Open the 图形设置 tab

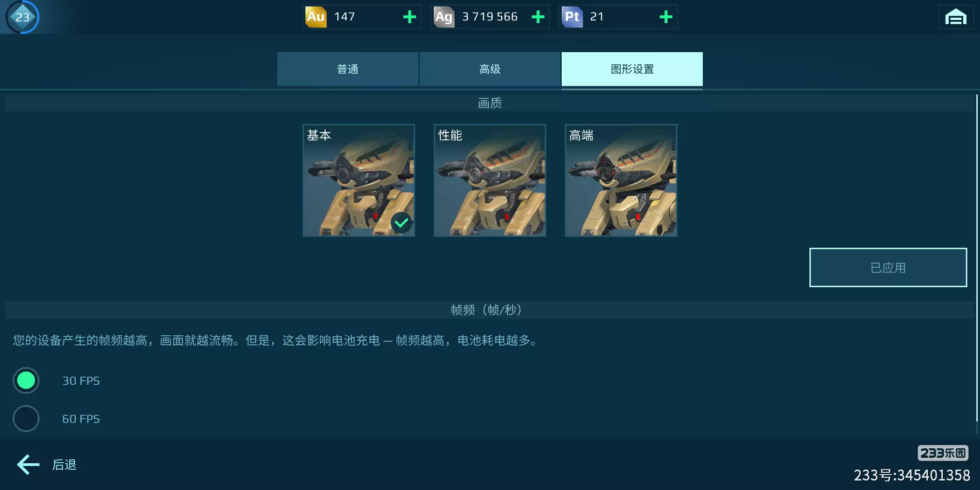coord(632,69)
